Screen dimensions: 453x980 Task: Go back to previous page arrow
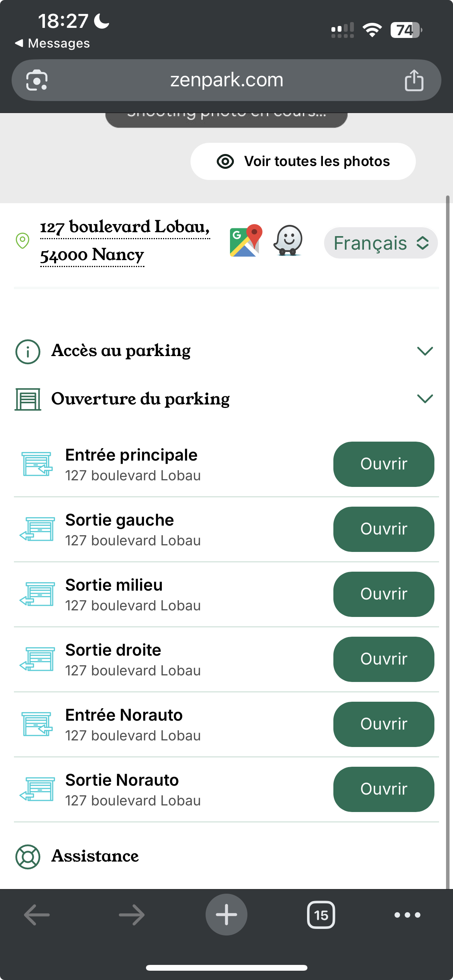pos(37,915)
